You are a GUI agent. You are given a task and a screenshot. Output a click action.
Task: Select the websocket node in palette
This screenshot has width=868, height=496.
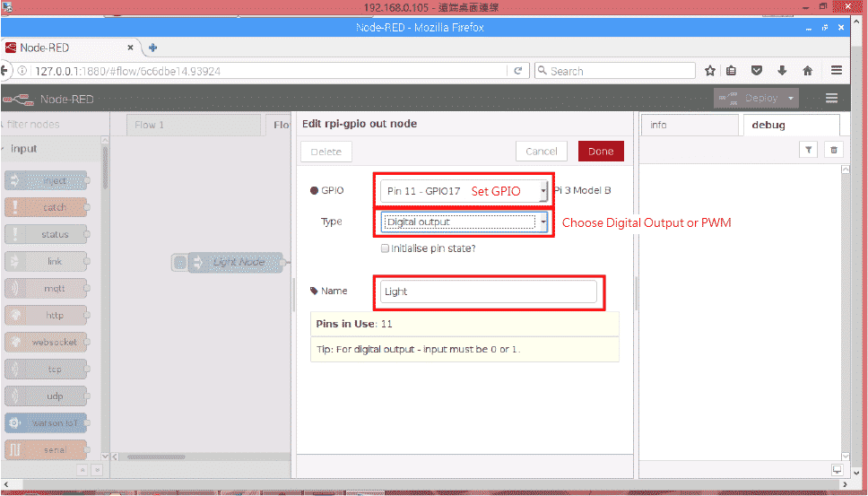pos(47,342)
